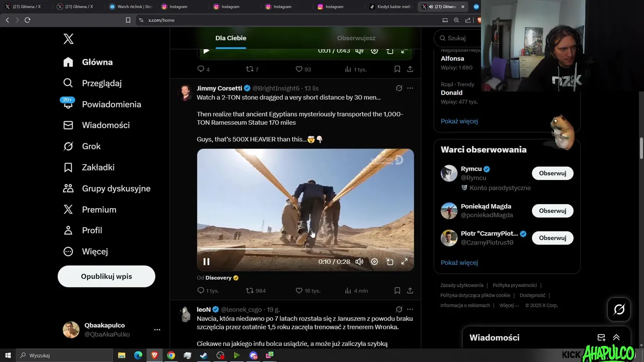This screenshot has width=644, height=362.
Task: Bookmark the Jimmy Corsetti post
Action: click(x=397, y=291)
